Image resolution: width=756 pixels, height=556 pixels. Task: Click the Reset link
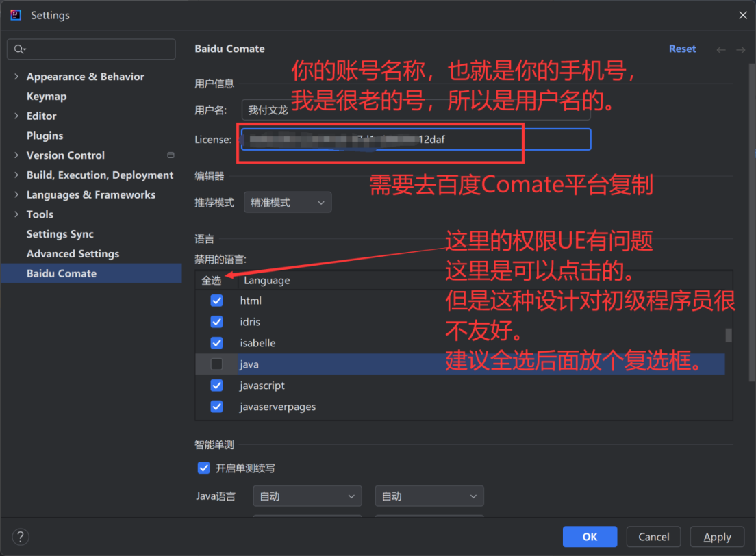point(682,49)
